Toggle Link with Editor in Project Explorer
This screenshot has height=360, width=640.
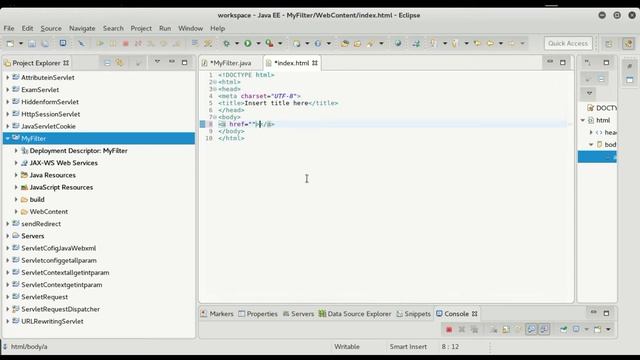coord(120,63)
